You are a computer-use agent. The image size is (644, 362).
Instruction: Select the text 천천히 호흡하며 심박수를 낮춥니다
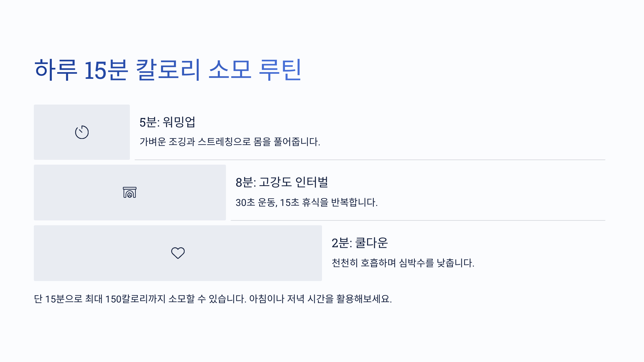[403, 263]
